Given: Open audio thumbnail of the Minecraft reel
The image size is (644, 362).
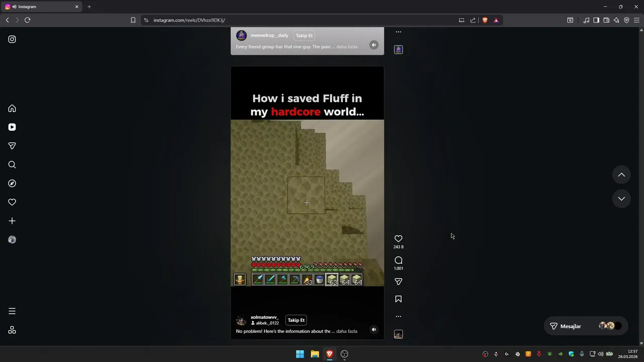Looking at the screenshot, I should tap(398, 334).
